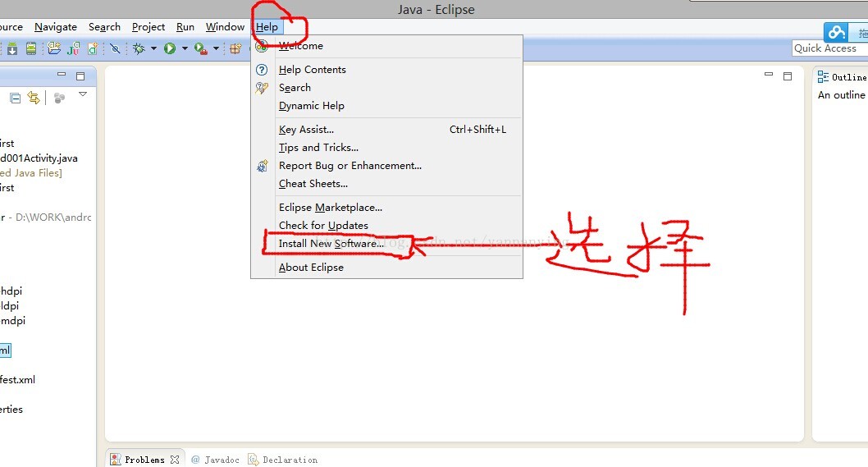This screenshot has height=467, width=868.
Task: Select the d001Activity.java tree row
Action: 39,158
